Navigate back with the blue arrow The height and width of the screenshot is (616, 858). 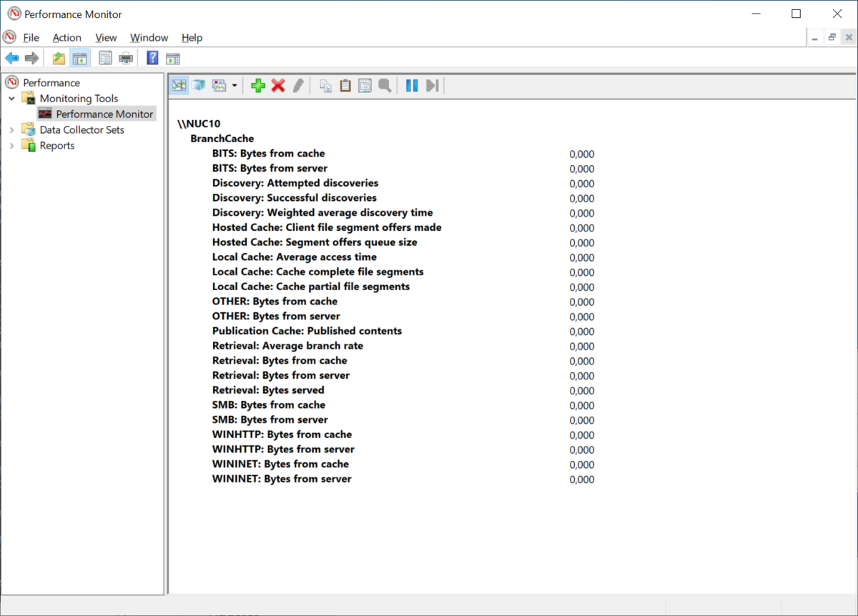point(11,58)
